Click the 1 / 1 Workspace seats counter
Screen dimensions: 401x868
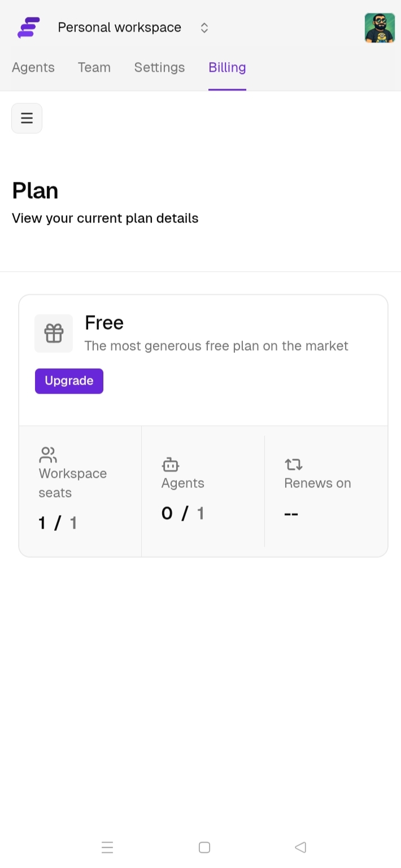57,522
